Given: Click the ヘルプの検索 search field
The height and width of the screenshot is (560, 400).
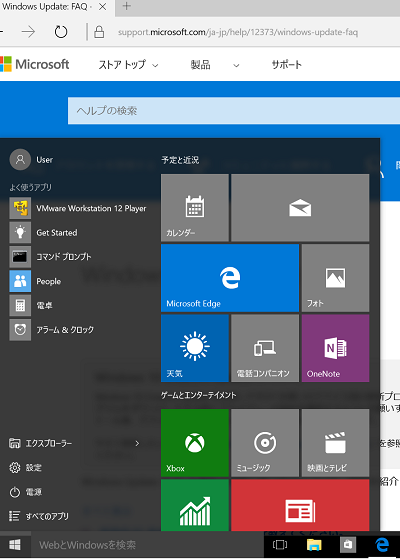Looking at the screenshot, I should pos(234,111).
